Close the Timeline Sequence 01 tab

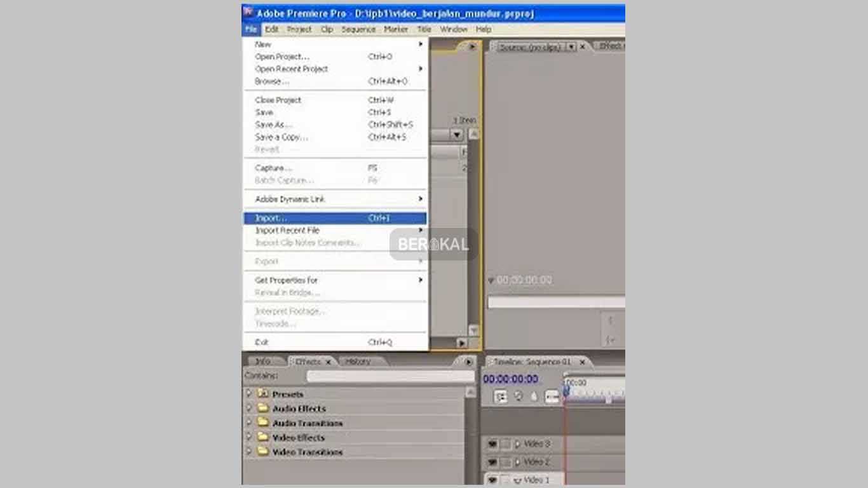point(582,362)
